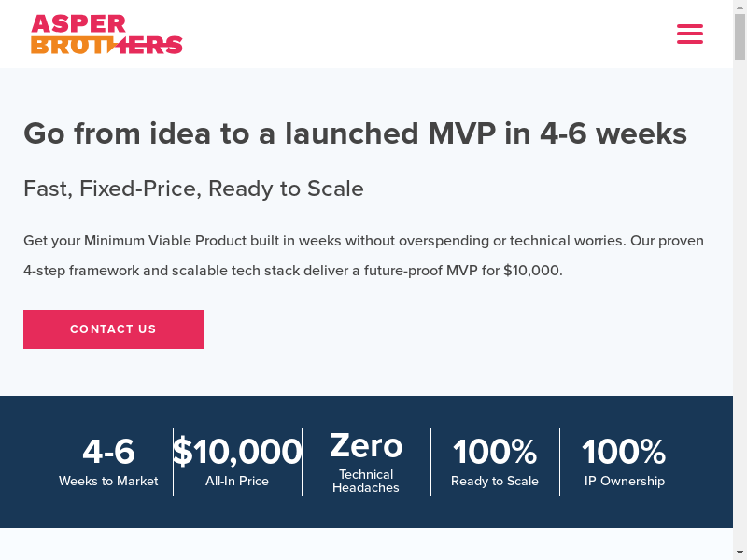Click the vertical scrollbar thumb
Viewport: 747px width, 560px height.
[740, 37]
